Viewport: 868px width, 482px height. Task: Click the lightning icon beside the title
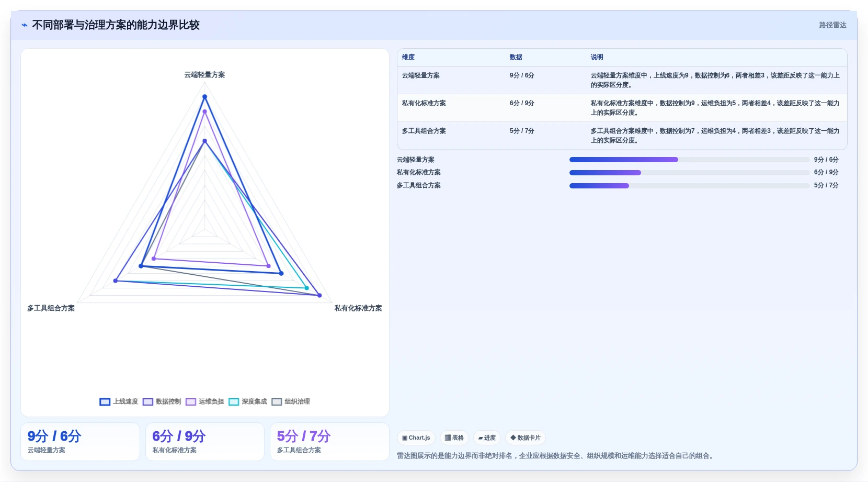[24, 25]
